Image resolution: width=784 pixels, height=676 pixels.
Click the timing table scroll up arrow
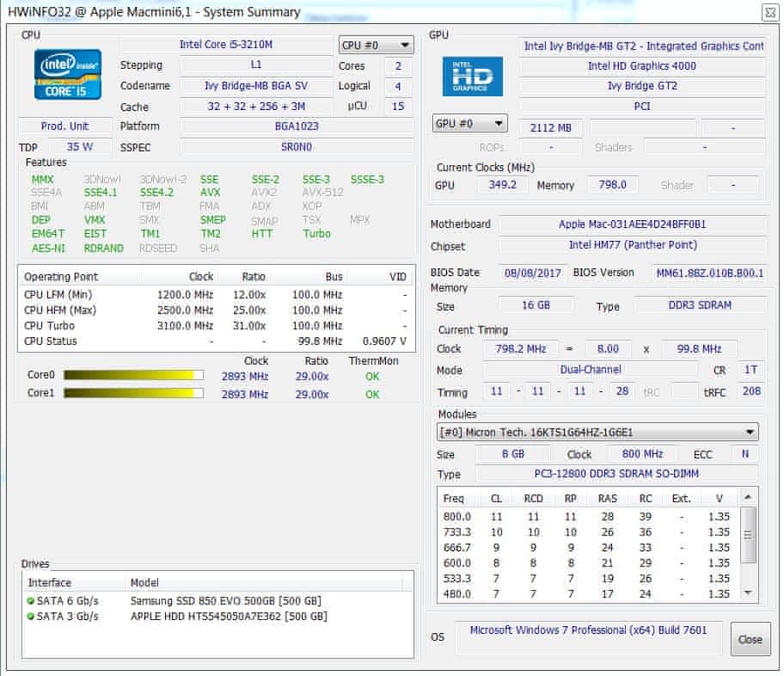point(749,497)
